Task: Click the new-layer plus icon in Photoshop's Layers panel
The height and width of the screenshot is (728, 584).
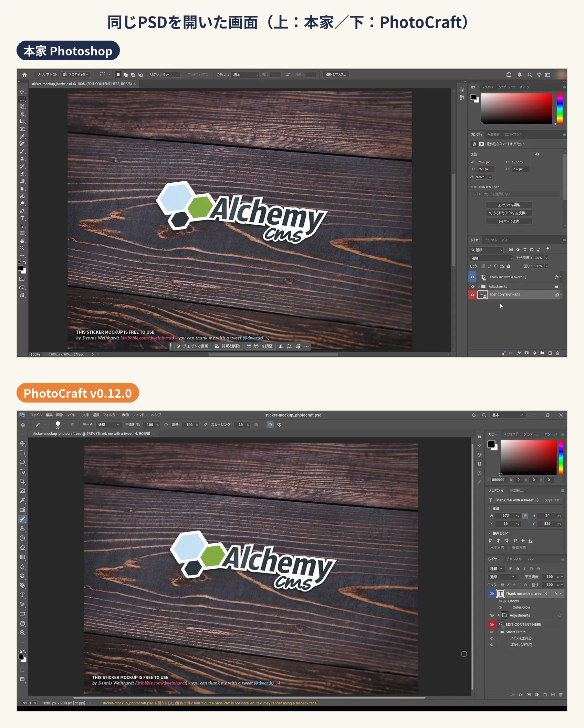Action: (550, 353)
